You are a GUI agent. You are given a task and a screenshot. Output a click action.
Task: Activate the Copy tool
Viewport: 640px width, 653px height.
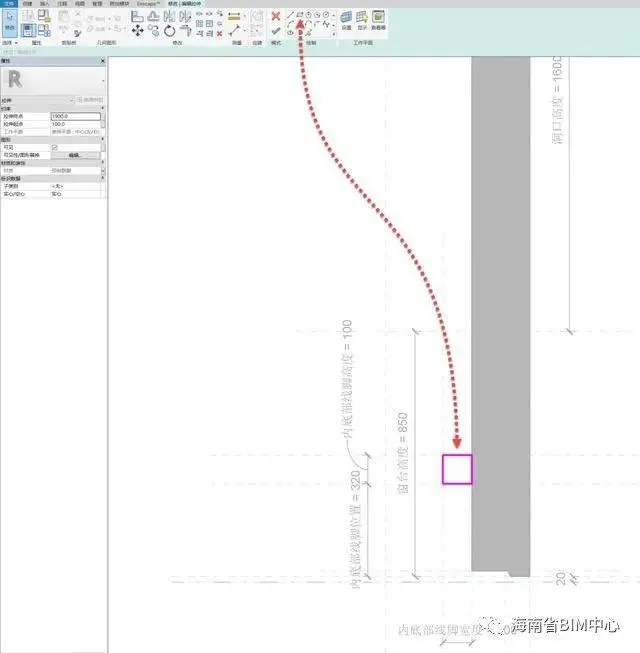pos(154,31)
